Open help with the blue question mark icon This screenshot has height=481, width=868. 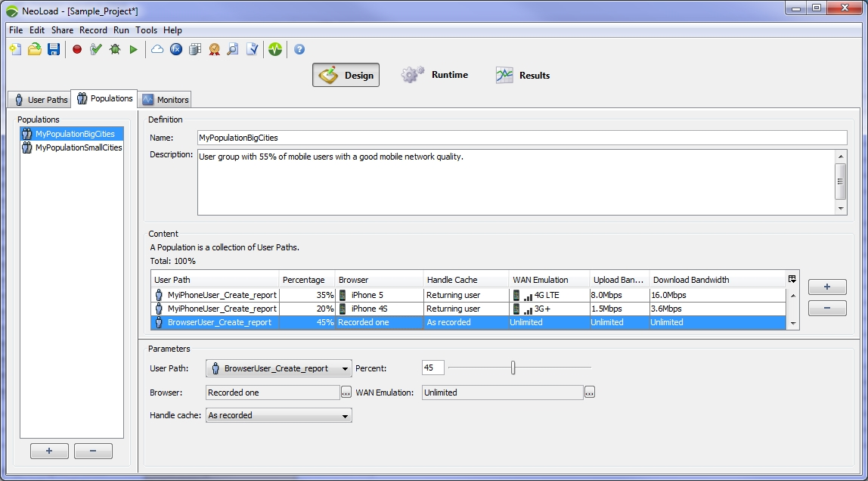click(x=299, y=49)
